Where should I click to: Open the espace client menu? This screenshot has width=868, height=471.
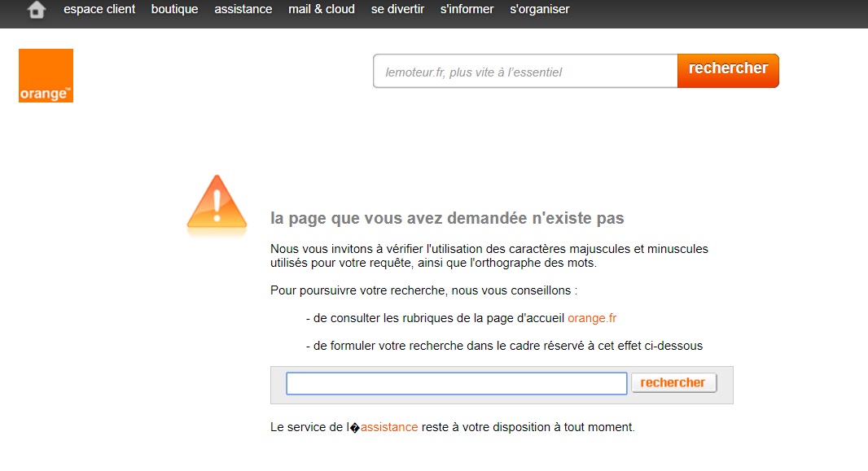point(99,10)
